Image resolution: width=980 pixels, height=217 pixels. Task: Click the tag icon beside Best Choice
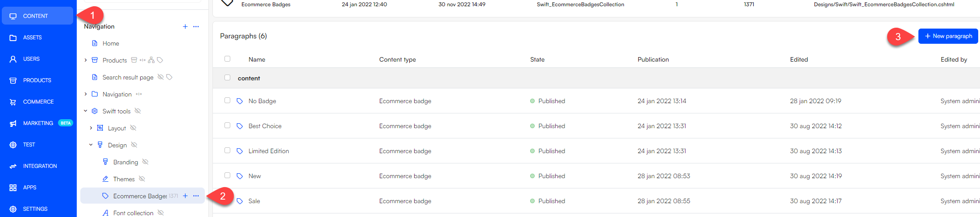click(x=240, y=126)
